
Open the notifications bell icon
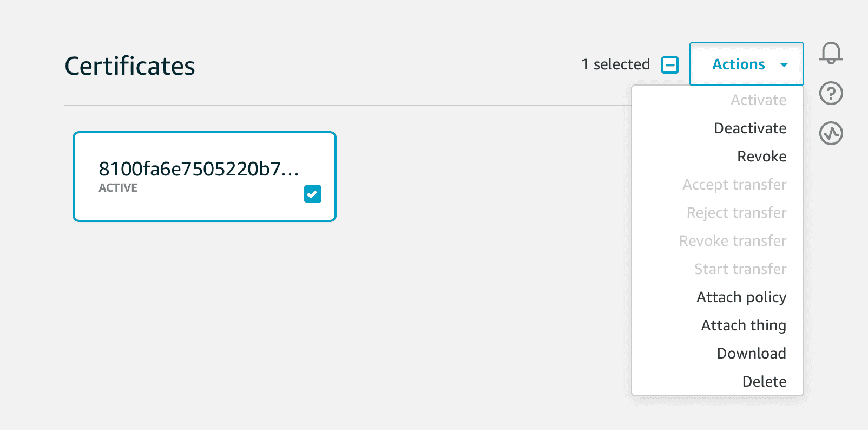pos(831,53)
